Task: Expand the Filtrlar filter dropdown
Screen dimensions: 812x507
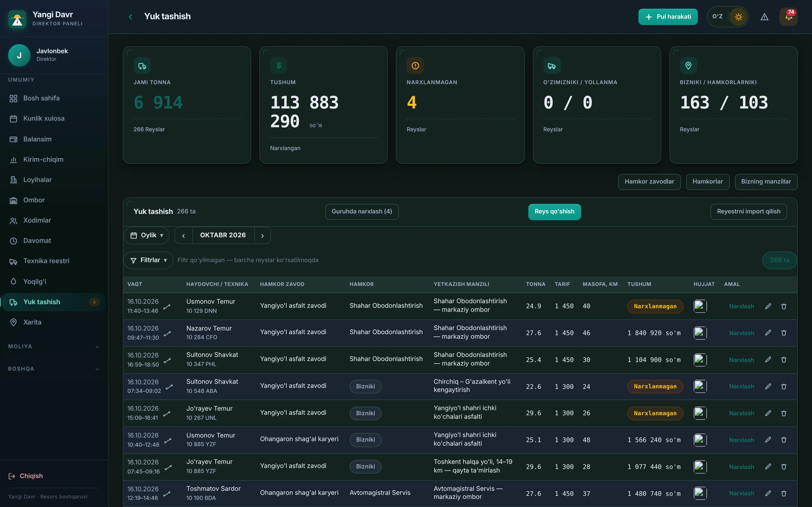Action: 149,260
